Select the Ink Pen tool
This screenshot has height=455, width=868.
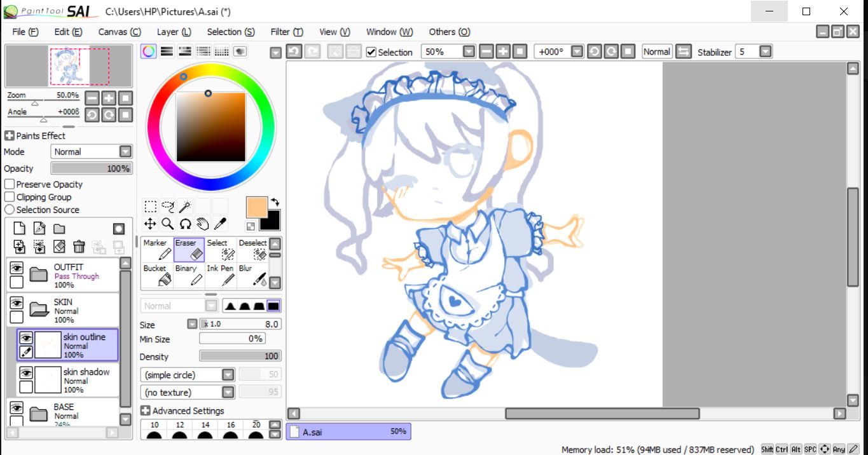click(221, 275)
